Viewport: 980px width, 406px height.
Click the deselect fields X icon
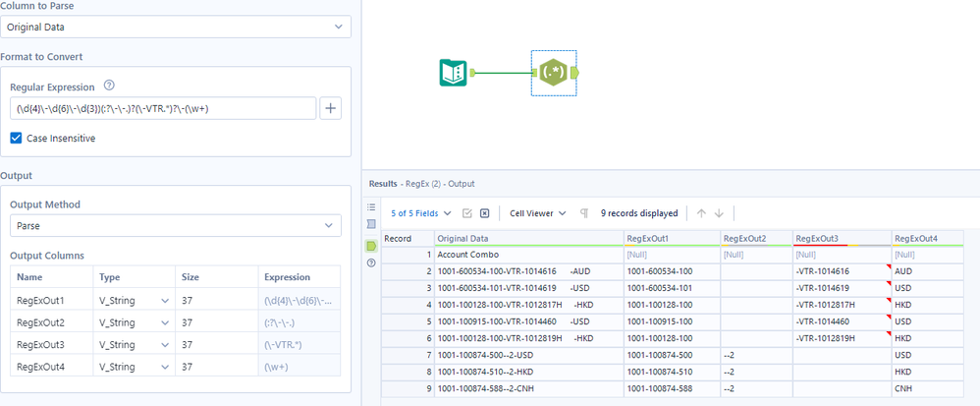(x=484, y=213)
